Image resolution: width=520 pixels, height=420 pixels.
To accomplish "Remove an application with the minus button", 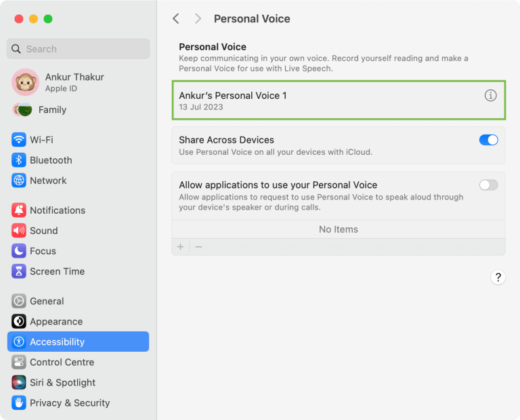I will tap(198, 247).
